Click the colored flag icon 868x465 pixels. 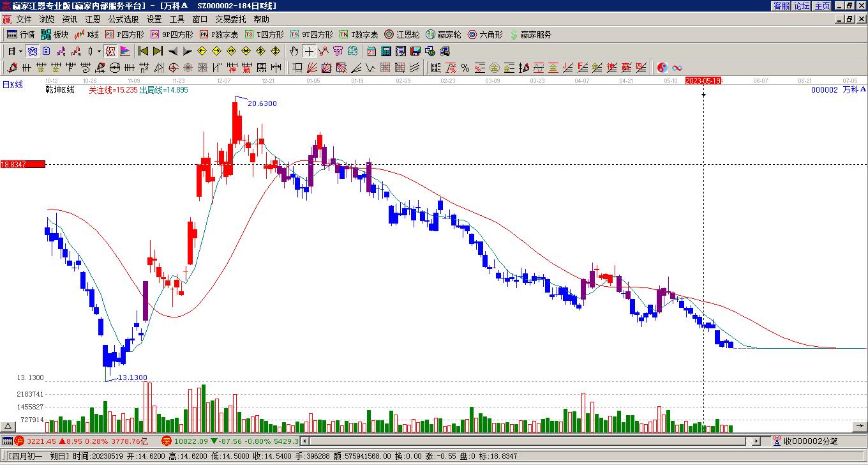(124, 51)
